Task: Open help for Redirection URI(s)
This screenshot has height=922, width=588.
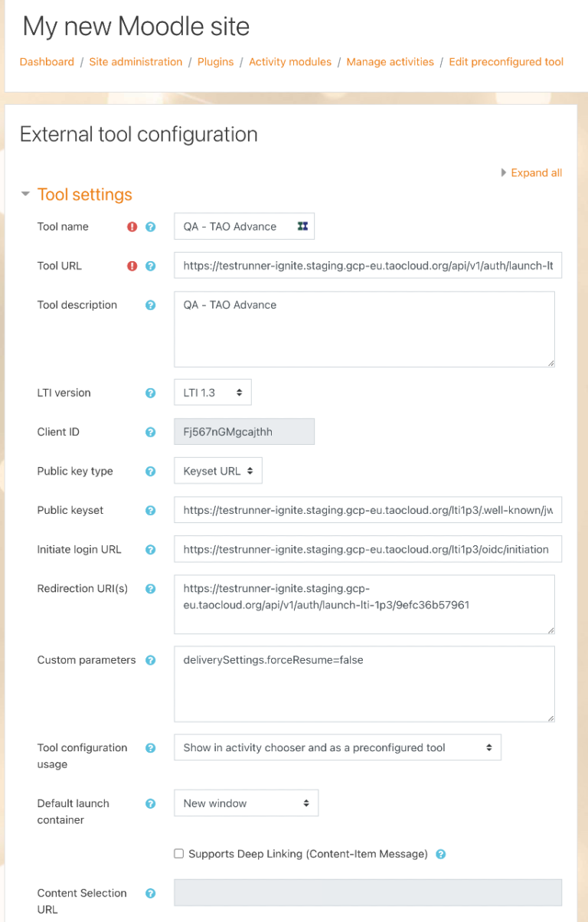Action: [x=150, y=588]
